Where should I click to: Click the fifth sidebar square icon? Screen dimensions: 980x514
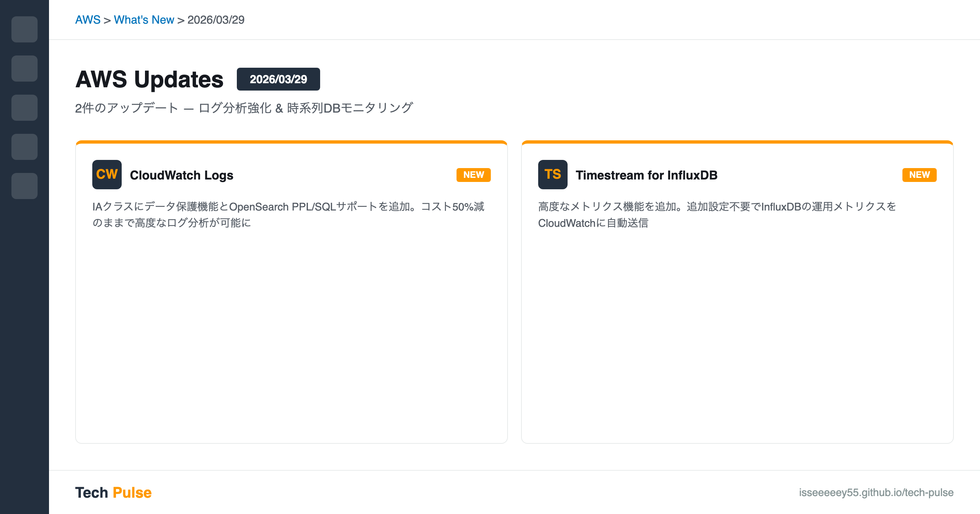(x=24, y=186)
